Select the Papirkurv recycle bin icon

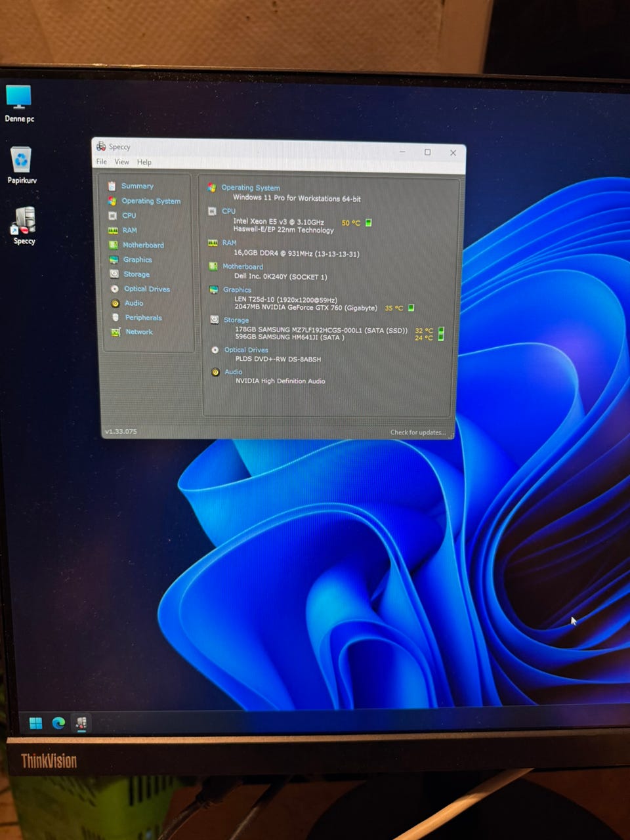22,165
